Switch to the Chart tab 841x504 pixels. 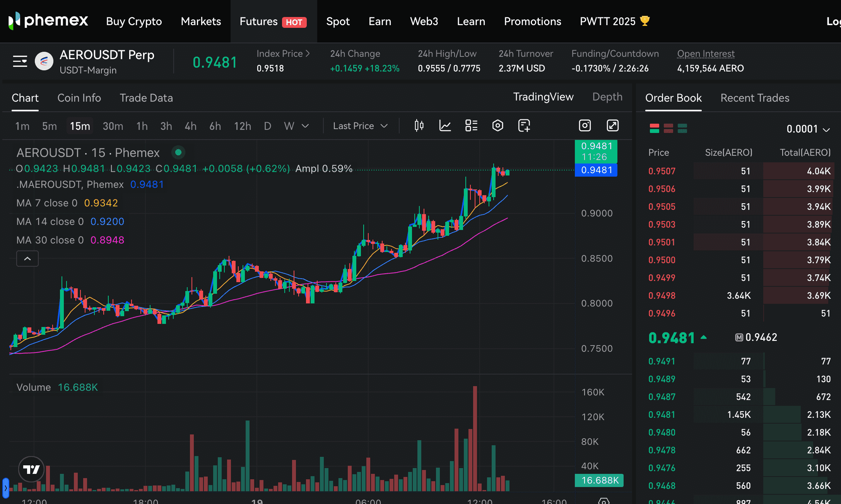tap(25, 98)
